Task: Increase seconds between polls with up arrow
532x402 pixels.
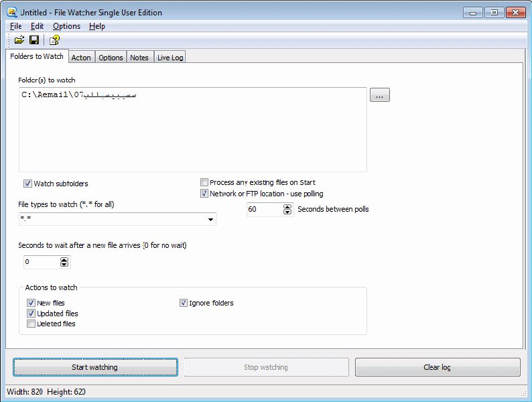Action: click(x=287, y=206)
